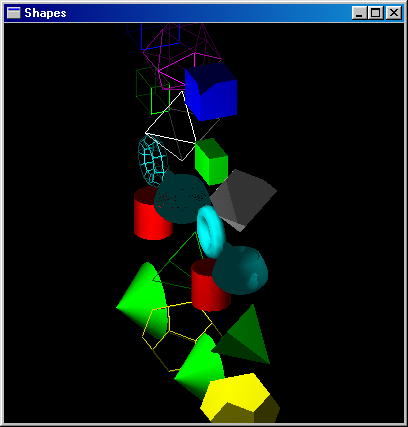Click the Shapes title bar text
This screenshot has height=427, width=408.
[45, 13]
